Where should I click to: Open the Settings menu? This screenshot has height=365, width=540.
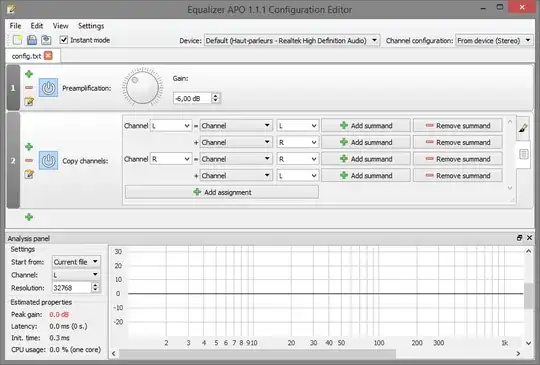point(91,26)
